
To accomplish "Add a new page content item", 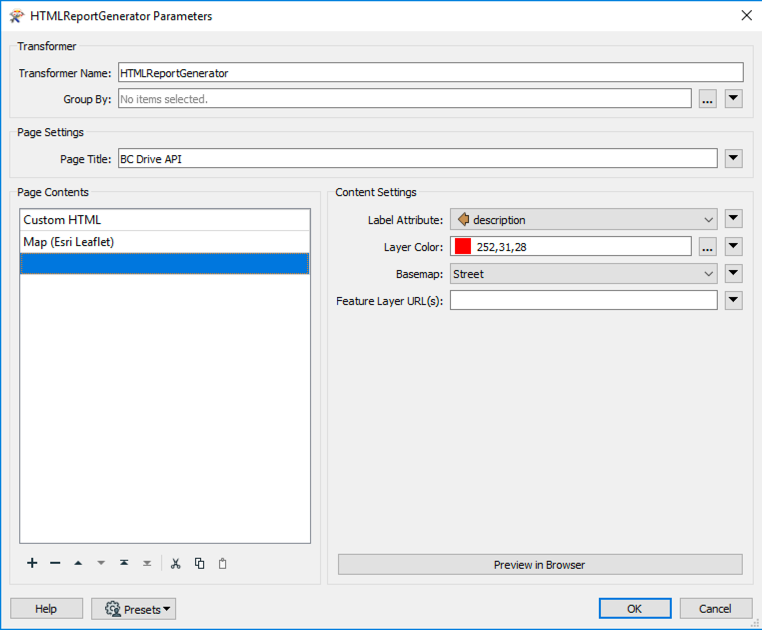I will click(32, 563).
